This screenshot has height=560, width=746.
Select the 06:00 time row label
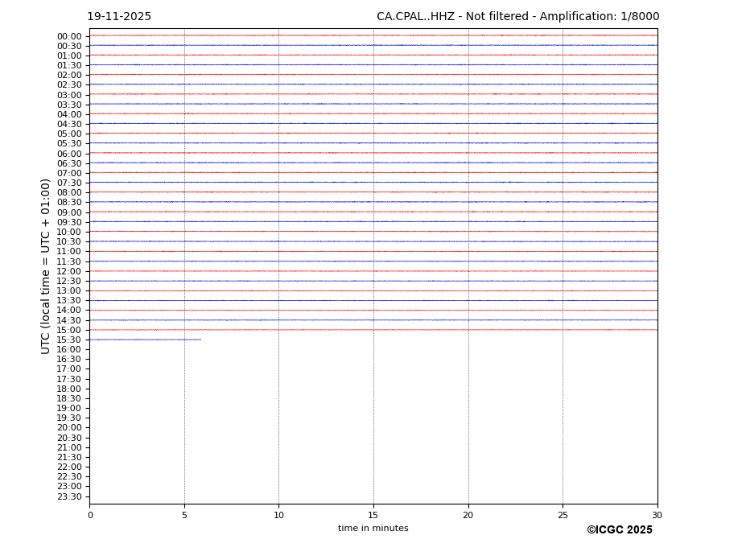tap(69, 154)
